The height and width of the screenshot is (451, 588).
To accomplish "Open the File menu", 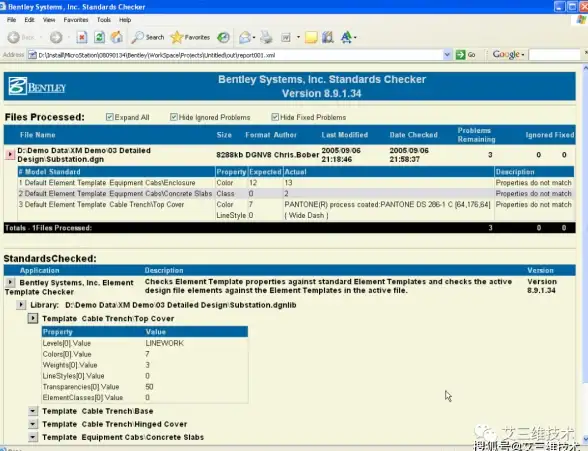I will [11, 20].
